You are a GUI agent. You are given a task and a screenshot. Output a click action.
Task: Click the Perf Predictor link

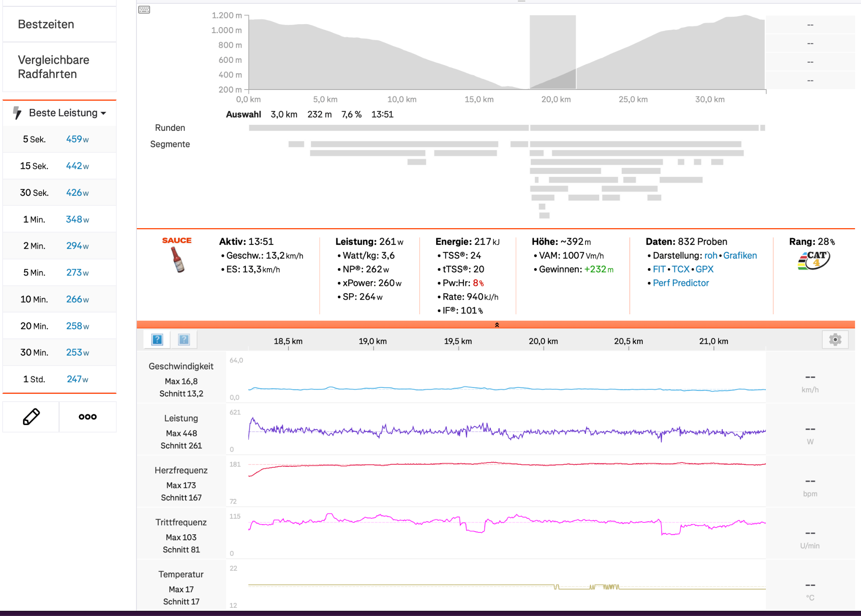pos(681,283)
